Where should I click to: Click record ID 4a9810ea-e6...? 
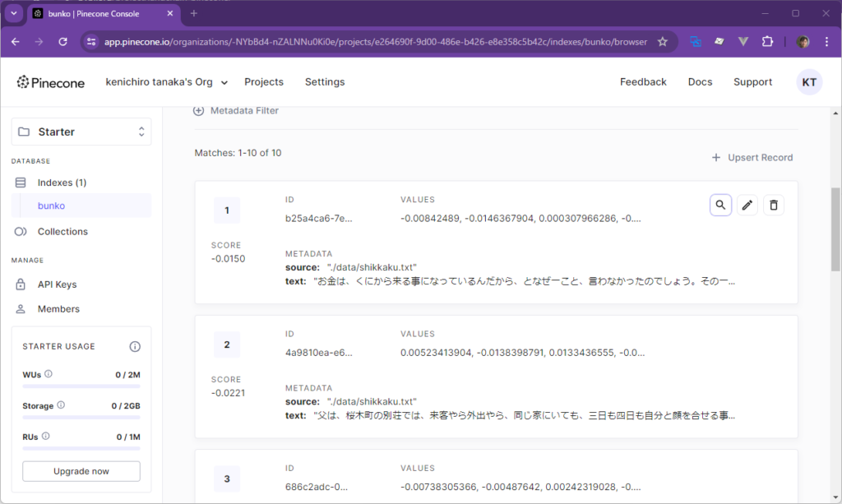coord(318,353)
